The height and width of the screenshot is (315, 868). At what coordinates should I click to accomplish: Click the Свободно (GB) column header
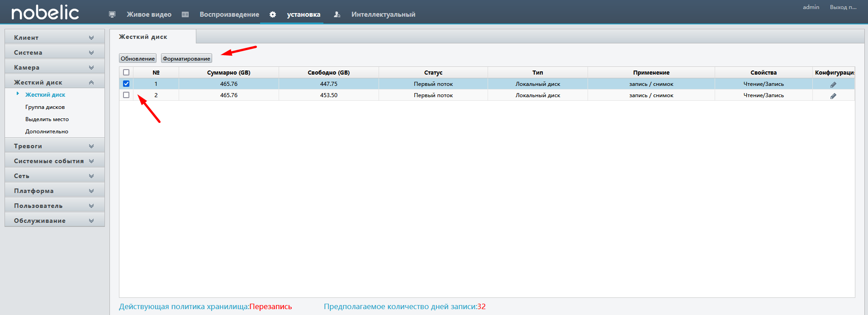329,72
